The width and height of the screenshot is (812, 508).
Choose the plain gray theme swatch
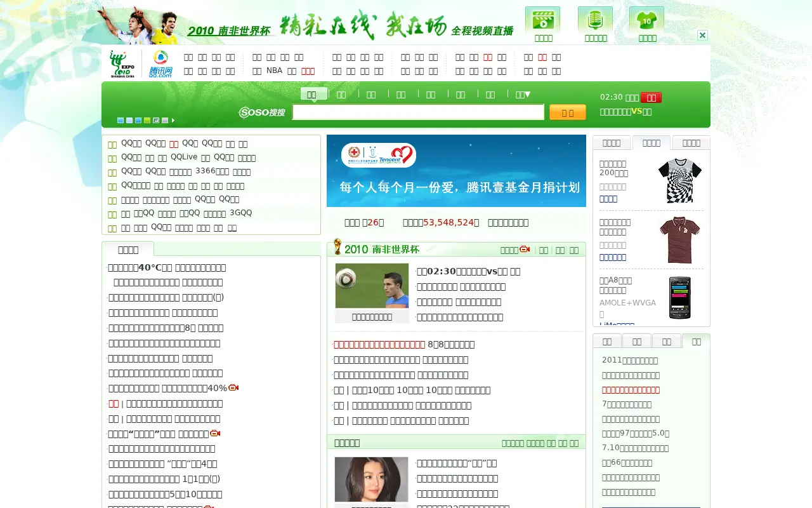pyautogui.click(x=165, y=120)
